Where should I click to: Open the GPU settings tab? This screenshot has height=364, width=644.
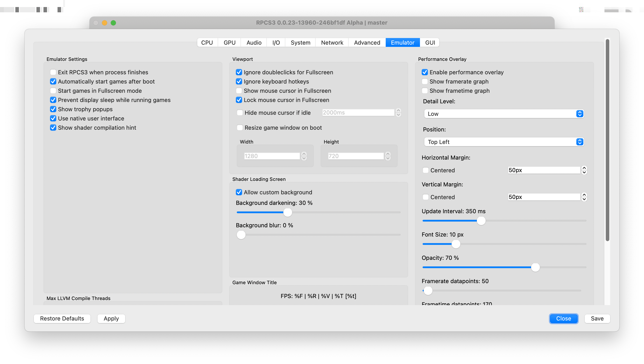pyautogui.click(x=229, y=42)
